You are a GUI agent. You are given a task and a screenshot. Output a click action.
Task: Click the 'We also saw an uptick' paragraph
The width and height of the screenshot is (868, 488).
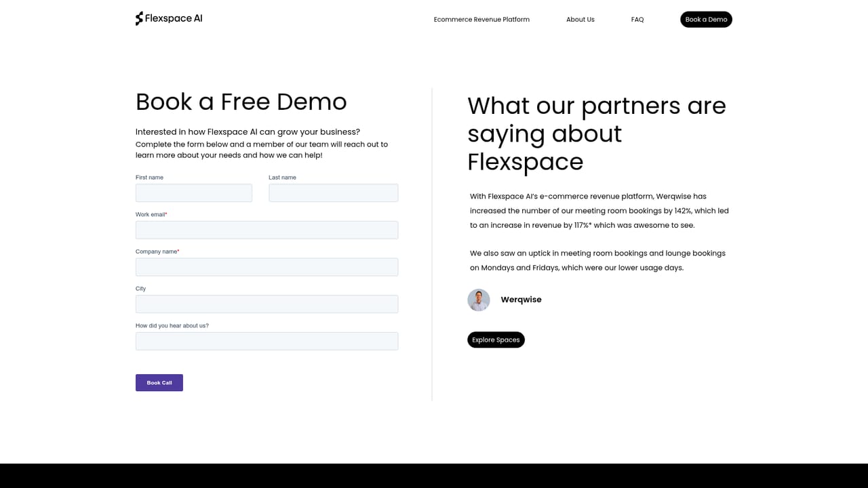[x=597, y=260]
